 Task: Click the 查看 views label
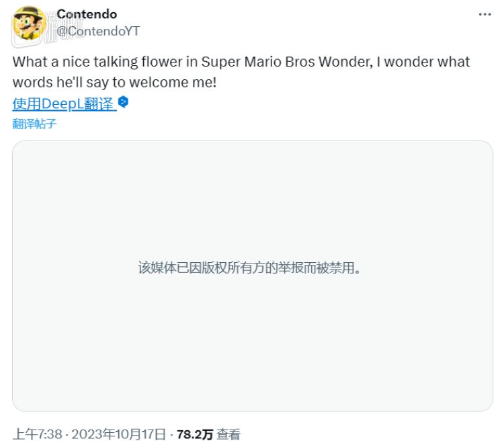pyautogui.click(x=228, y=434)
